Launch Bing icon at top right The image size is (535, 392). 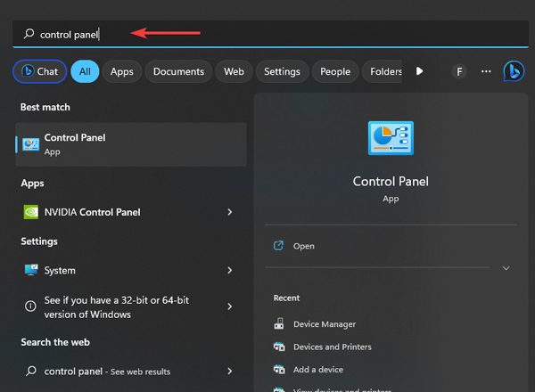(x=514, y=71)
